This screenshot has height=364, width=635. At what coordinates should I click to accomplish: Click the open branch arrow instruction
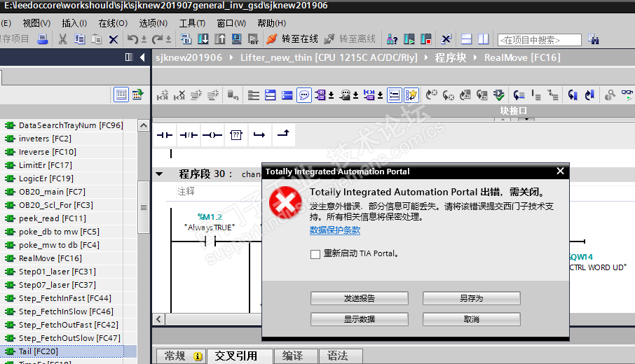coord(259,135)
